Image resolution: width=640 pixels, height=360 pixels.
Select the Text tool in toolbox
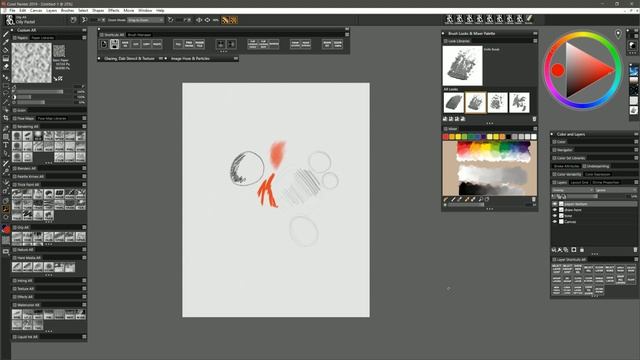[x=6, y=145]
